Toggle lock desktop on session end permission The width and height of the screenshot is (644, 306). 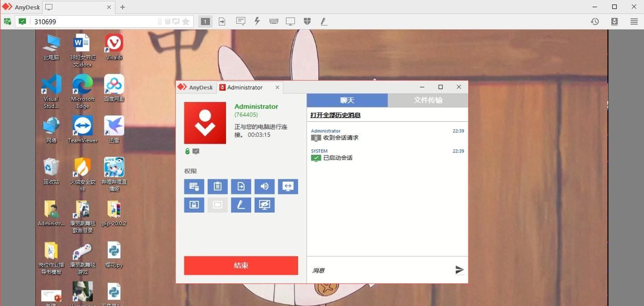[x=194, y=205]
